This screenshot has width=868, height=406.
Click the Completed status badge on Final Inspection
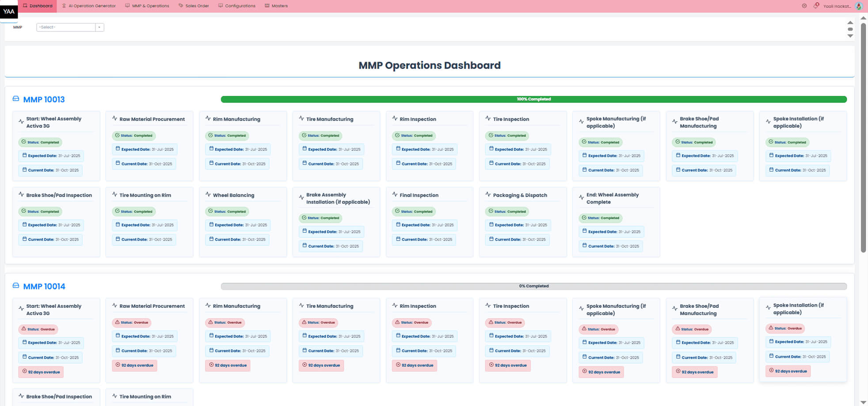pyautogui.click(x=414, y=211)
